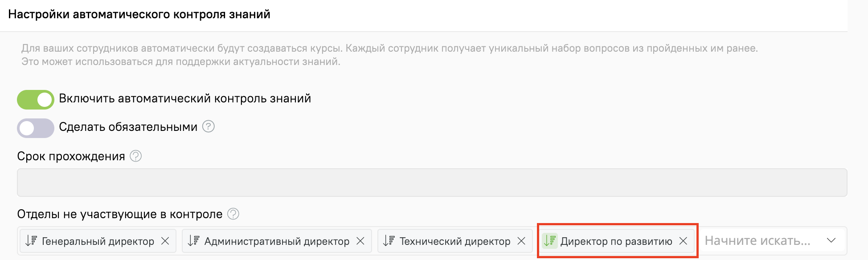Select the Настройки автоматического контроля знаний header
The height and width of the screenshot is (260, 868).
(x=139, y=13)
